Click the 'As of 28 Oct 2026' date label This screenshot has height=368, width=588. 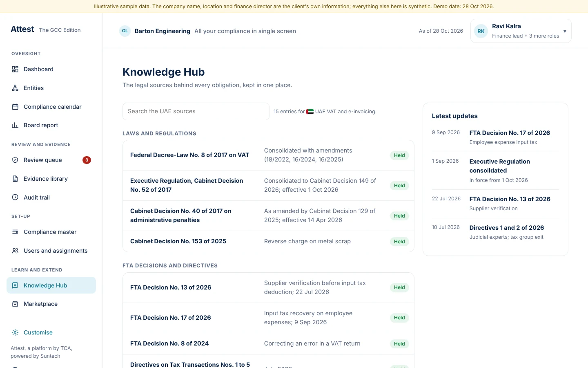coord(441,31)
